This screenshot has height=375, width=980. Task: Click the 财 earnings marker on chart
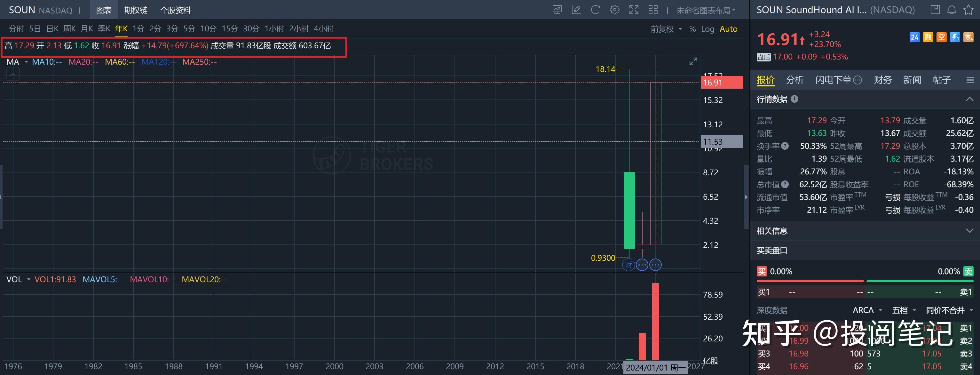[628, 265]
